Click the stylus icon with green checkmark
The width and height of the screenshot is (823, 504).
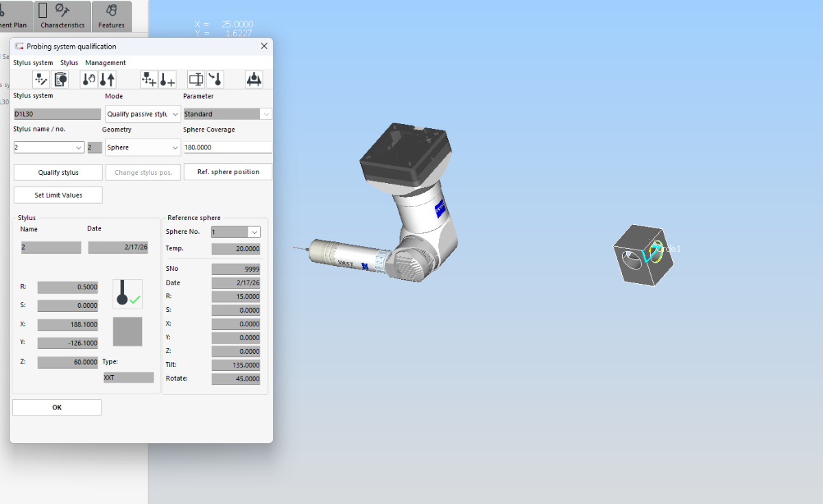(x=128, y=293)
